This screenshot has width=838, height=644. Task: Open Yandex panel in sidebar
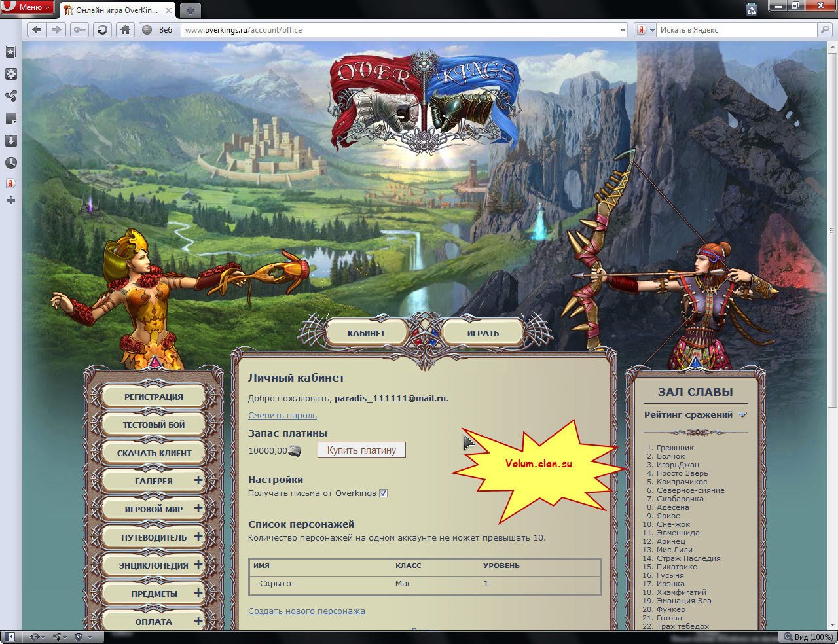click(x=11, y=183)
